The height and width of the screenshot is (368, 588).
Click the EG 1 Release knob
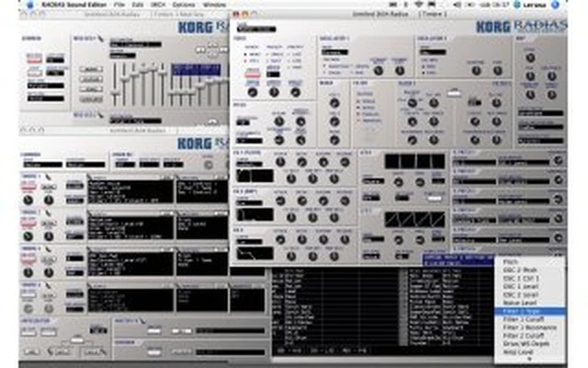(345, 162)
